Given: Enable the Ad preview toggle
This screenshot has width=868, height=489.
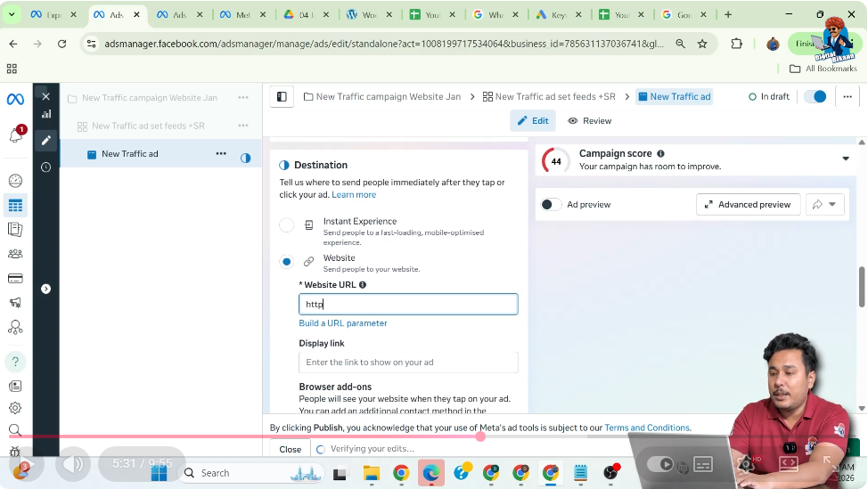Looking at the screenshot, I should (x=552, y=205).
